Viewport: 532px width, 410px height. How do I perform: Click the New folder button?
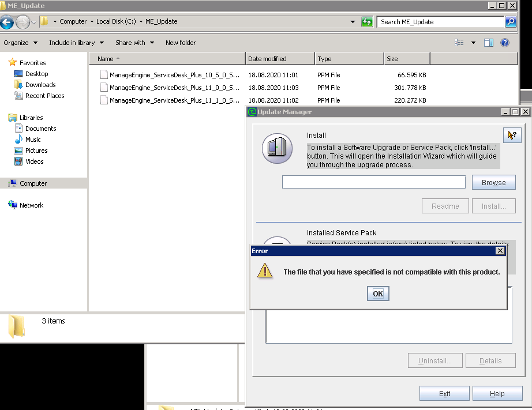pyautogui.click(x=181, y=43)
